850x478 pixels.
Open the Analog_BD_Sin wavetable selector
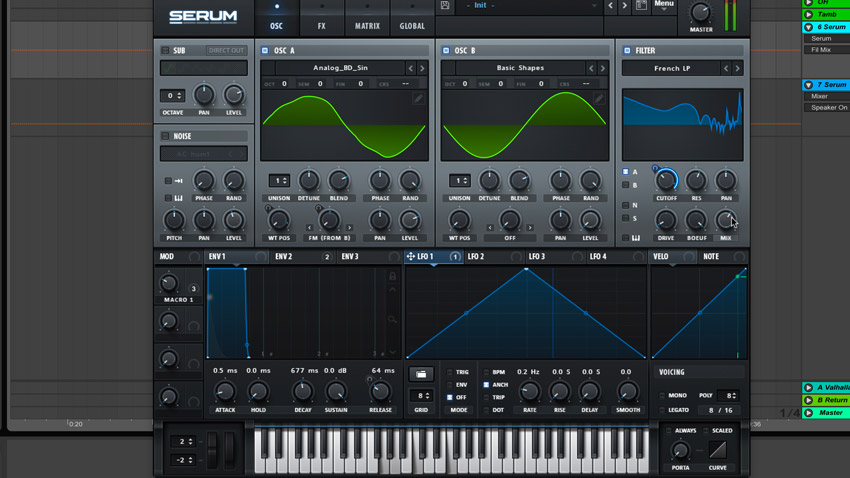(340, 68)
